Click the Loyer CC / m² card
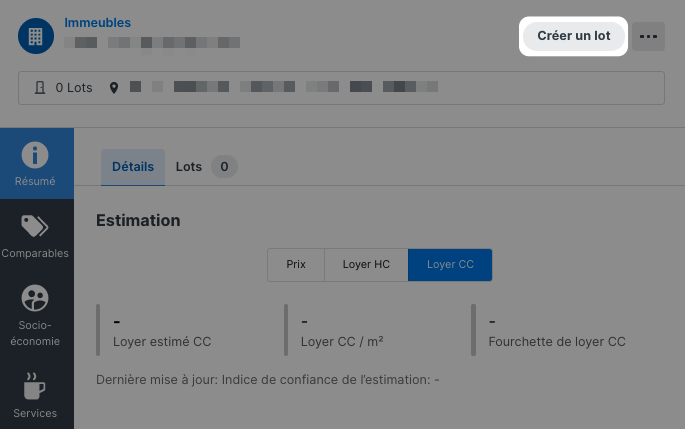The width and height of the screenshot is (685, 429). [x=371, y=330]
